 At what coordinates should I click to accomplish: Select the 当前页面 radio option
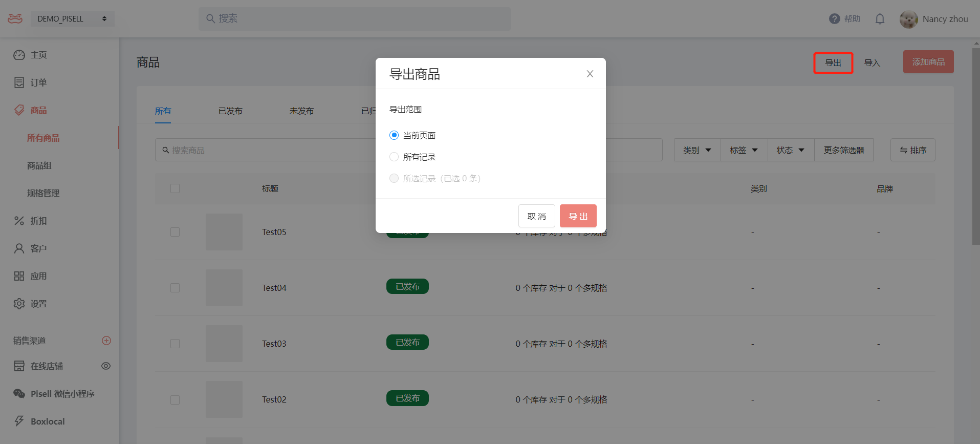[394, 135]
